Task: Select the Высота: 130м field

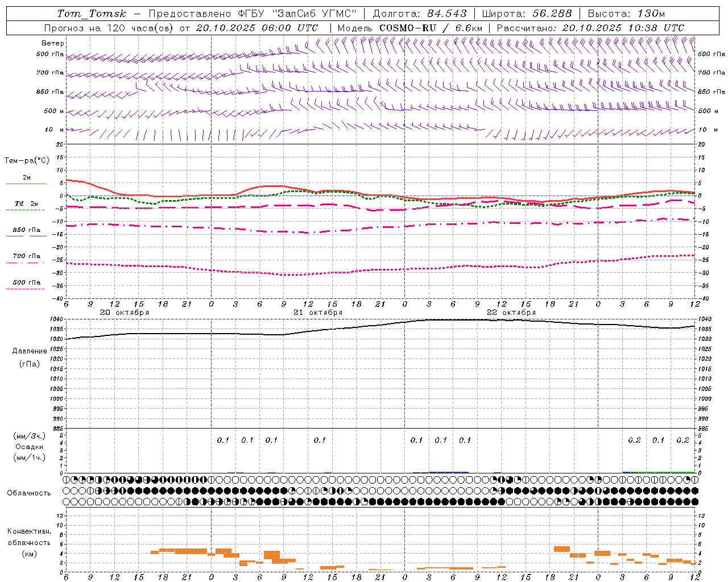Action: (x=626, y=14)
